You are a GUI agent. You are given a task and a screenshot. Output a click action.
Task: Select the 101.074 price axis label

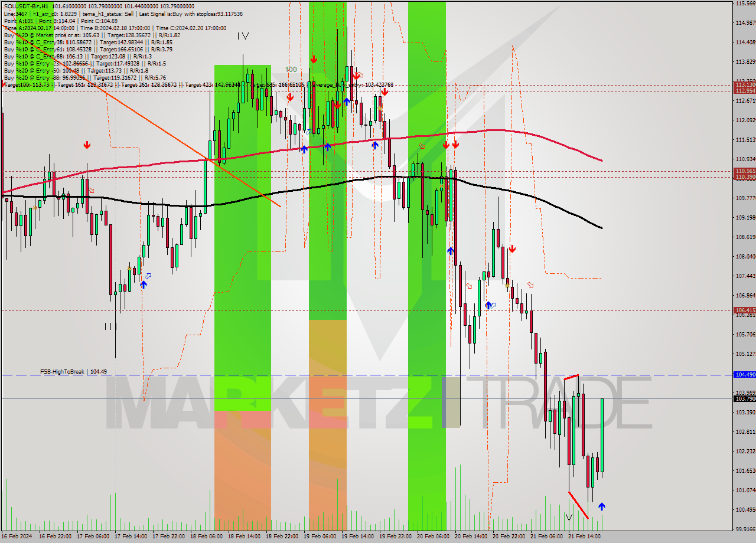pos(745,490)
